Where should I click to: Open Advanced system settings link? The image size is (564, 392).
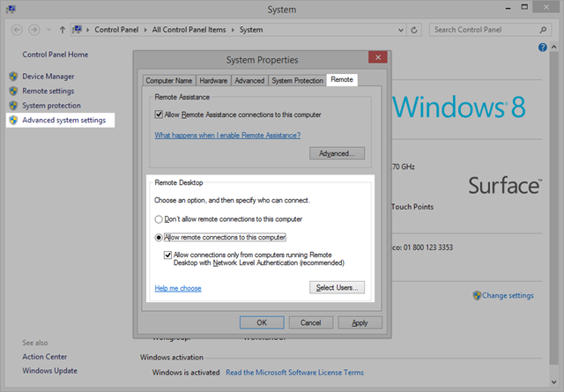tap(64, 120)
